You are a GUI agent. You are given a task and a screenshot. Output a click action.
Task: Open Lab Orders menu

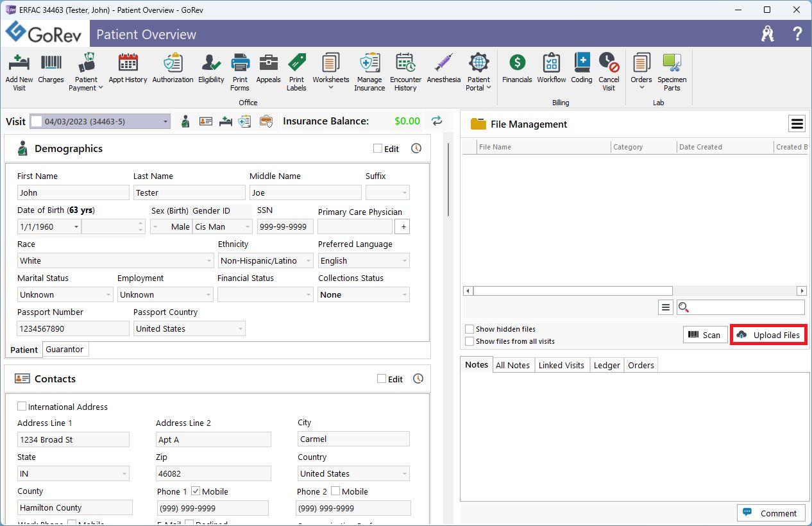[x=641, y=72]
